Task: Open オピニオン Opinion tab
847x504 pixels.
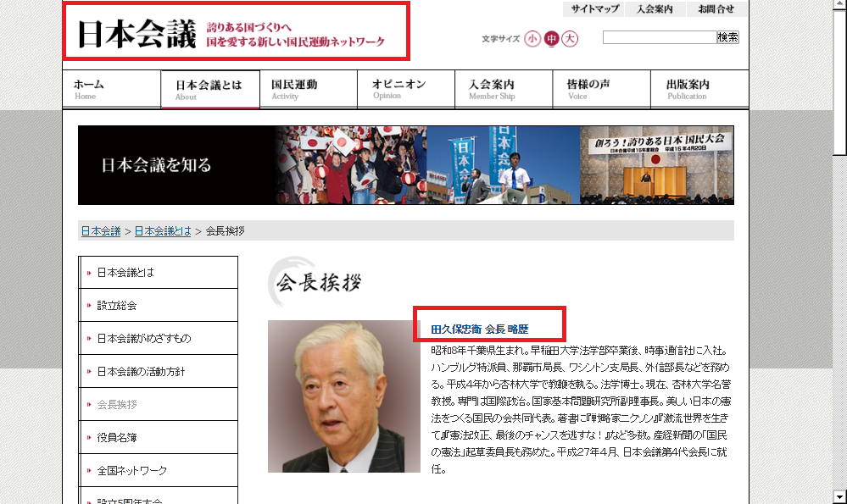Action: tap(405, 90)
